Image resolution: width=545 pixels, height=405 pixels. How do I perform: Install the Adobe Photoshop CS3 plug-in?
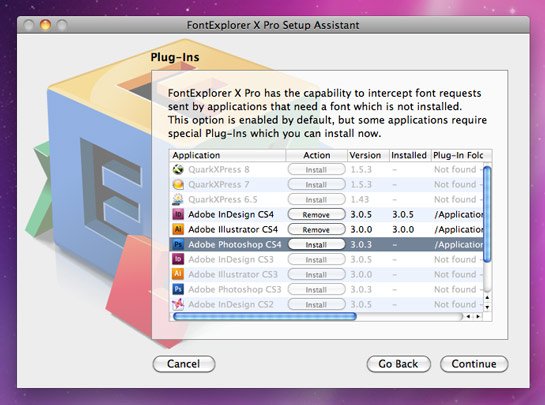pos(316,289)
